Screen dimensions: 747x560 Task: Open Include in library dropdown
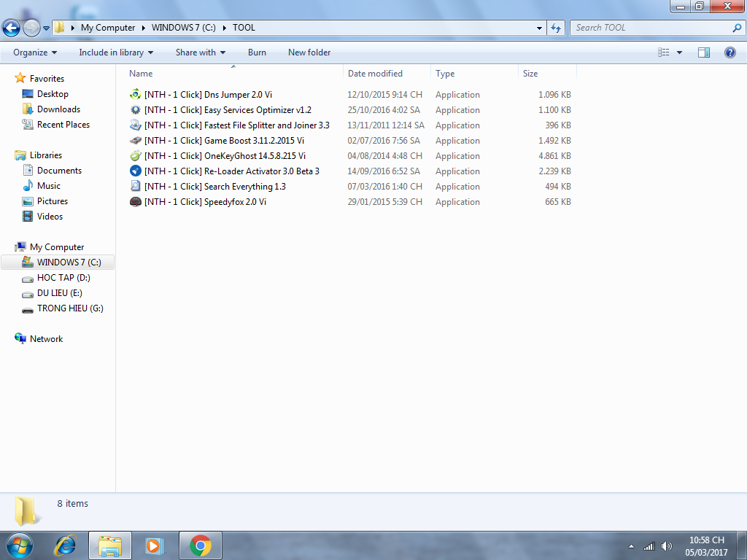pyautogui.click(x=116, y=52)
